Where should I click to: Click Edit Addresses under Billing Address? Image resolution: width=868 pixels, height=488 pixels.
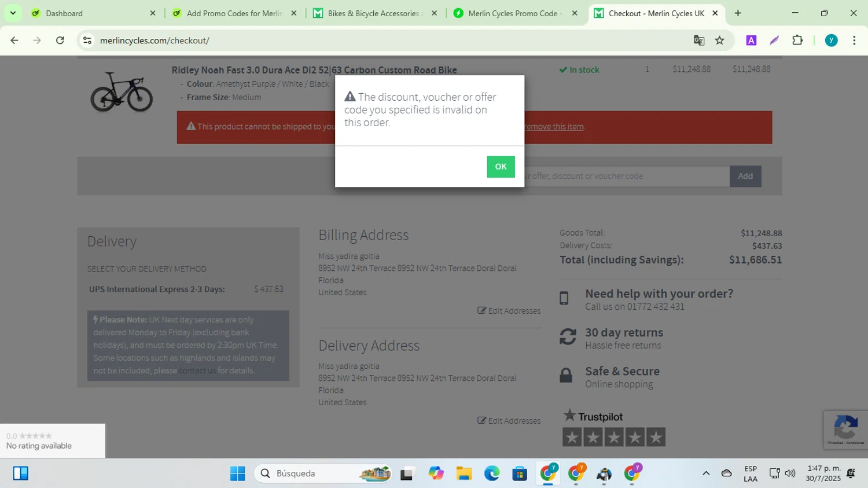click(x=509, y=311)
